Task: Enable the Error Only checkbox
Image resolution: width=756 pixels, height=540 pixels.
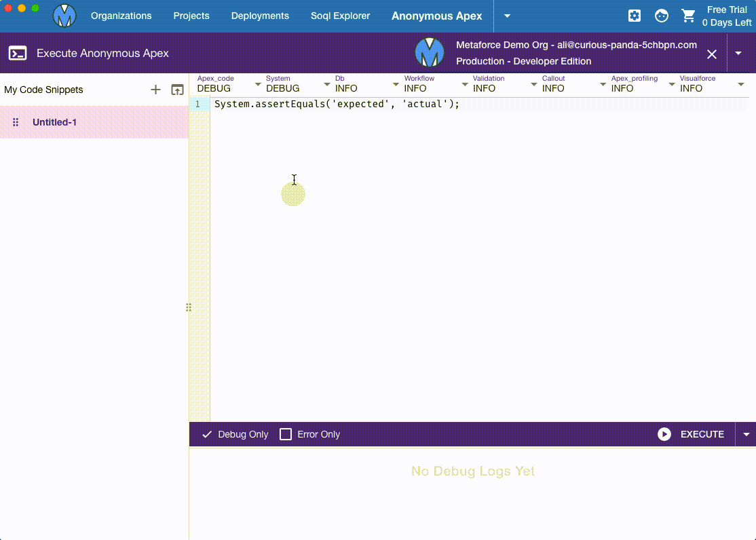Action: point(286,434)
